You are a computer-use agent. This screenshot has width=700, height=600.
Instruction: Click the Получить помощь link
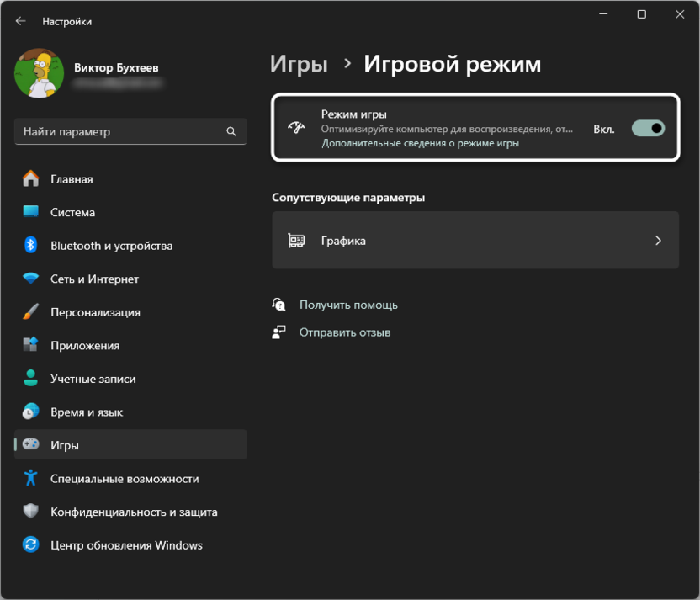pos(348,305)
